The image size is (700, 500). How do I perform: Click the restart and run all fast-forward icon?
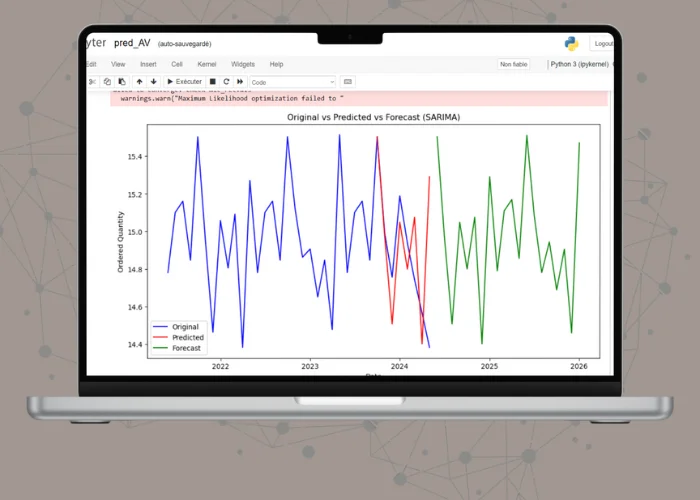[x=240, y=82]
